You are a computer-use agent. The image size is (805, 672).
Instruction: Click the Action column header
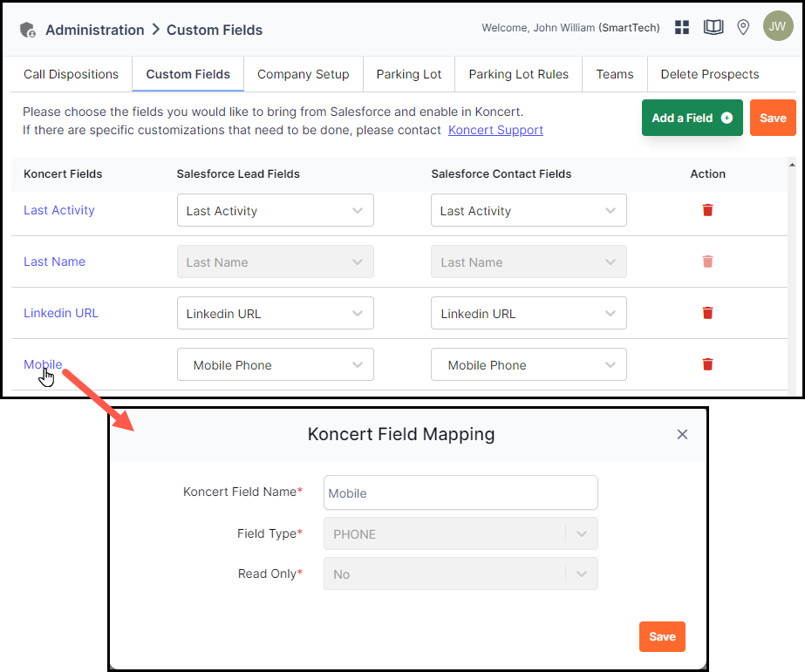click(707, 174)
